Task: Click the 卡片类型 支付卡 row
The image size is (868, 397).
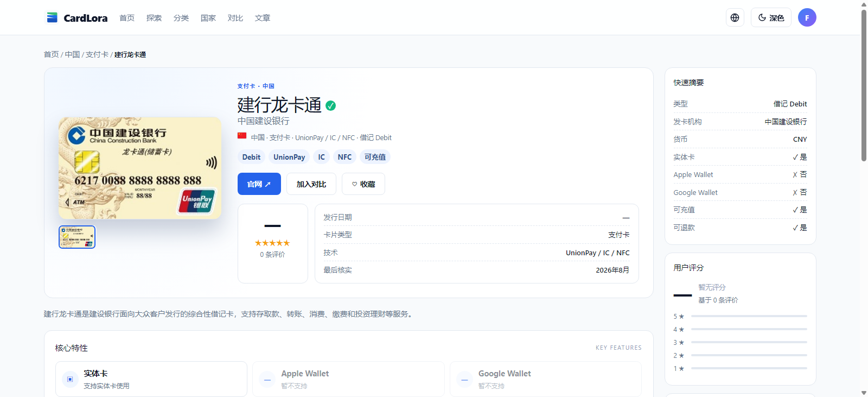Action: [x=477, y=235]
